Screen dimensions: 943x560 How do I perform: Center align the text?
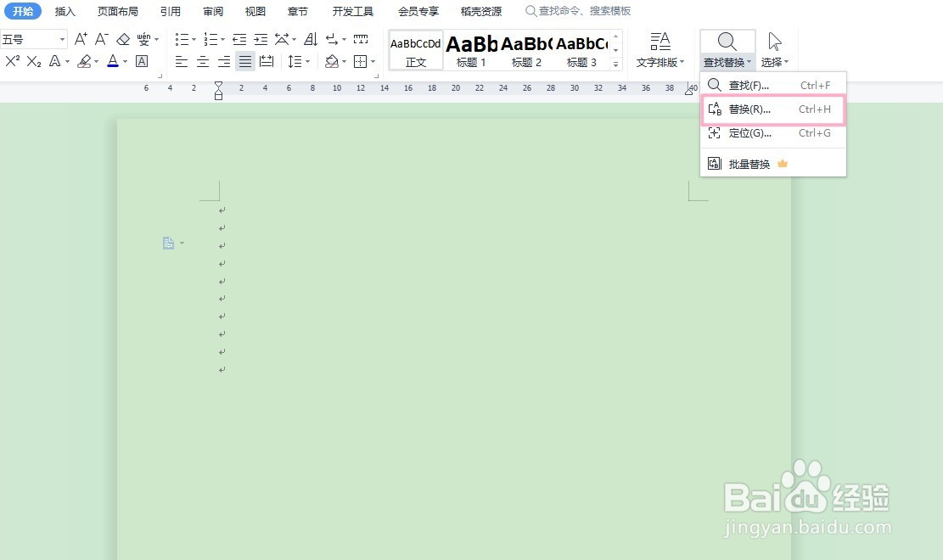click(x=203, y=61)
